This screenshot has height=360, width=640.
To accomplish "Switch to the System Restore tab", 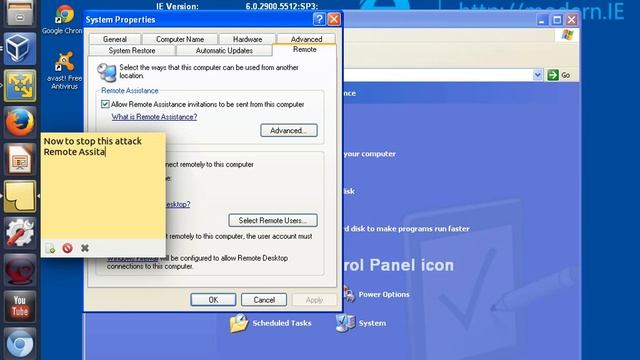I will [132, 51].
